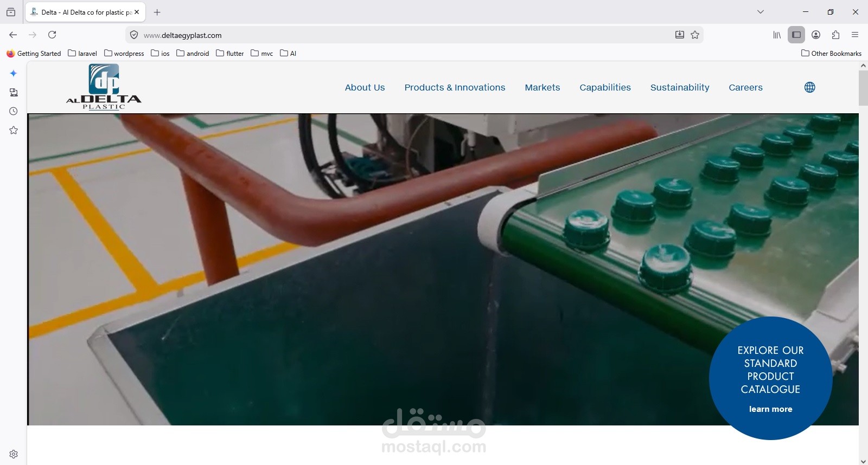Open bookmarks sidebar star icon

coord(14,130)
